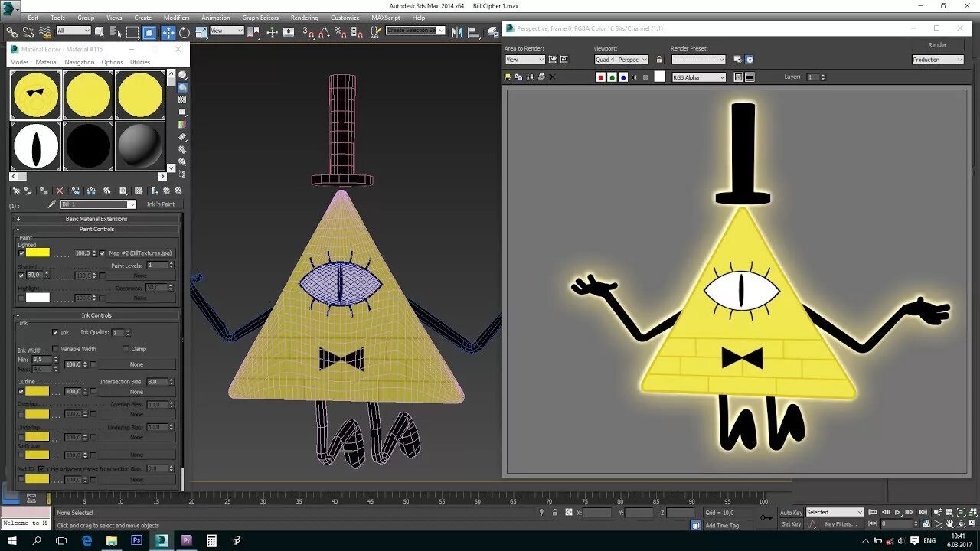Open the Render Preset dropdown

pos(698,60)
